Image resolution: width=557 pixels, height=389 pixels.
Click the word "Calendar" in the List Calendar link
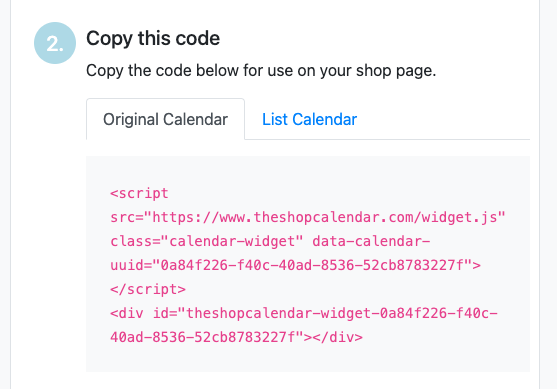click(x=324, y=119)
